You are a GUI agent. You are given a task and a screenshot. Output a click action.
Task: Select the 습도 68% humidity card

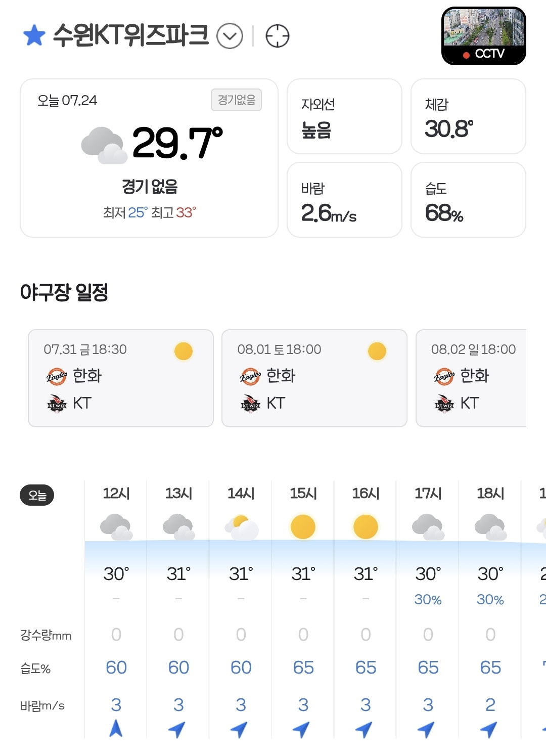(x=468, y=200)
